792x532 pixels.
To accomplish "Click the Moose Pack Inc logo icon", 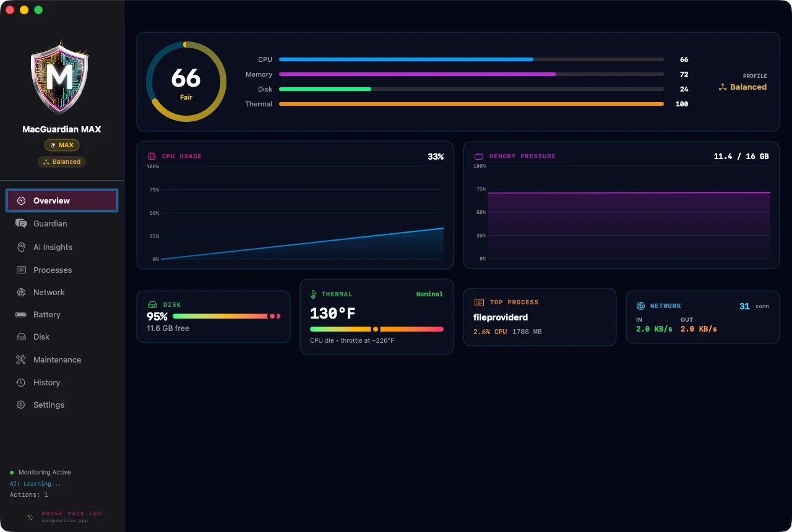I will (30, 517).
